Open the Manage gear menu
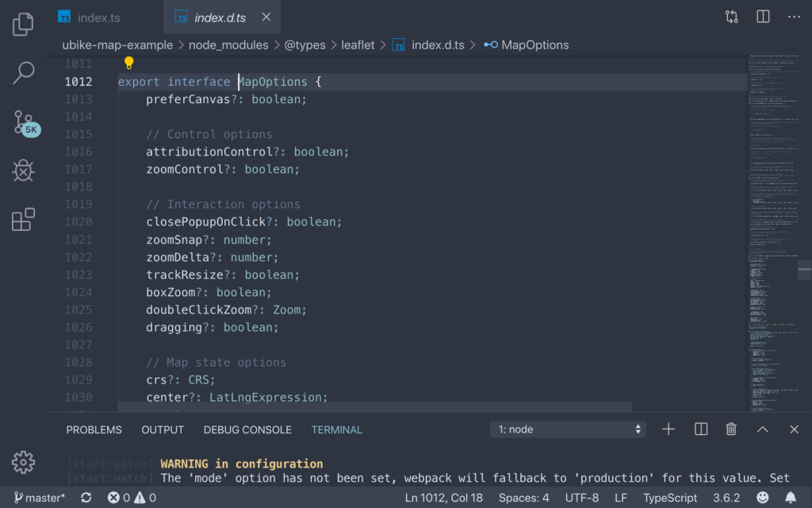This screenshot has width=812, height=508. [24, 461]
